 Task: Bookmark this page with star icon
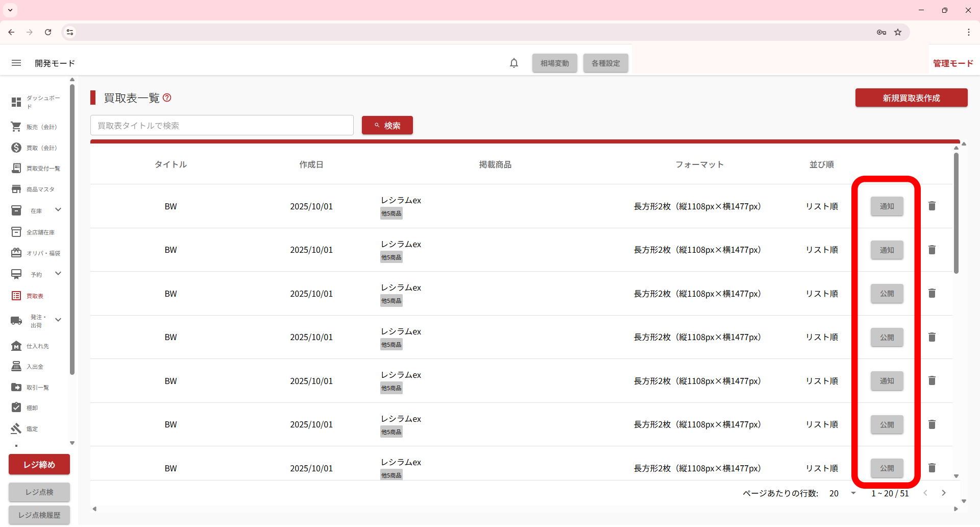[x=898, y=32]
